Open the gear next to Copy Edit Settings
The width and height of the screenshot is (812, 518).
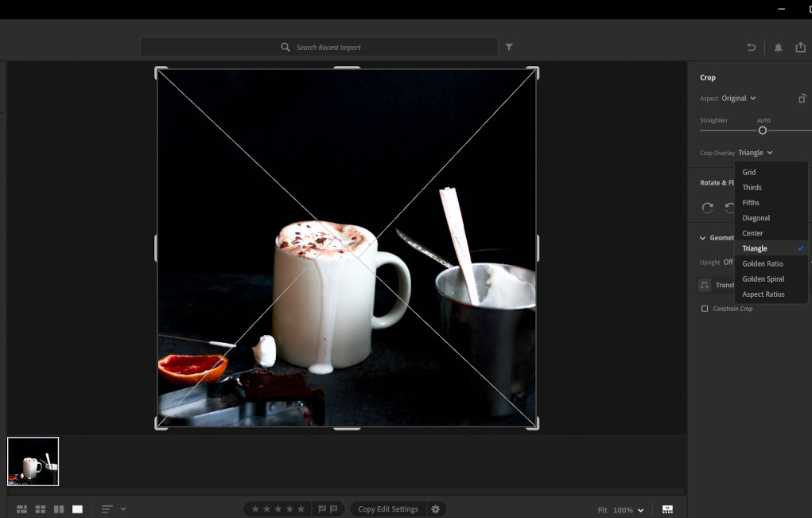(x=435, y=509)
